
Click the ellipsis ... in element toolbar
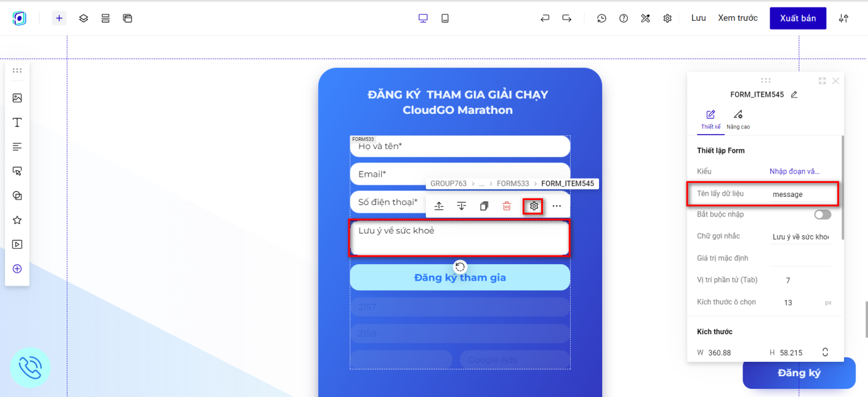pyautogui.click(x=556, y=206)
